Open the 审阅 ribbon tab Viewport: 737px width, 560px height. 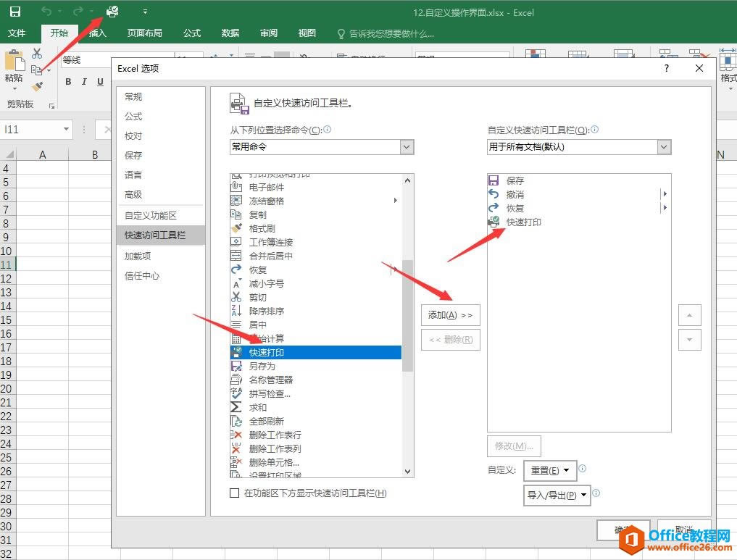click(x=268, y=33)
